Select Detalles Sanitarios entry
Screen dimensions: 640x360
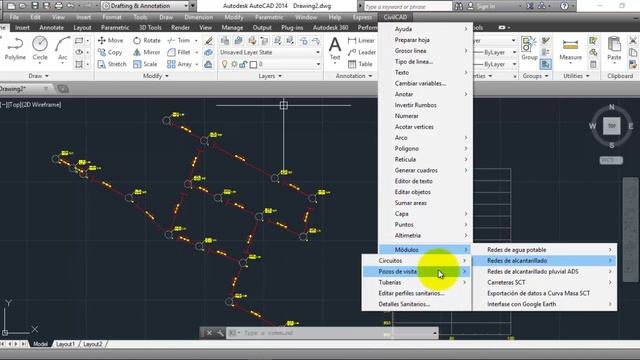pyautogui.click(x=416, y=304)
